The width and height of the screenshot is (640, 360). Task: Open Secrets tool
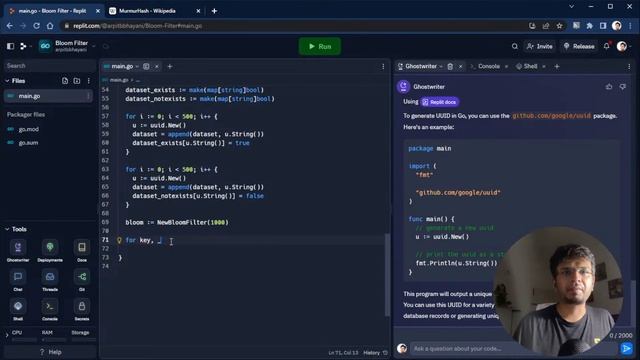82,309
